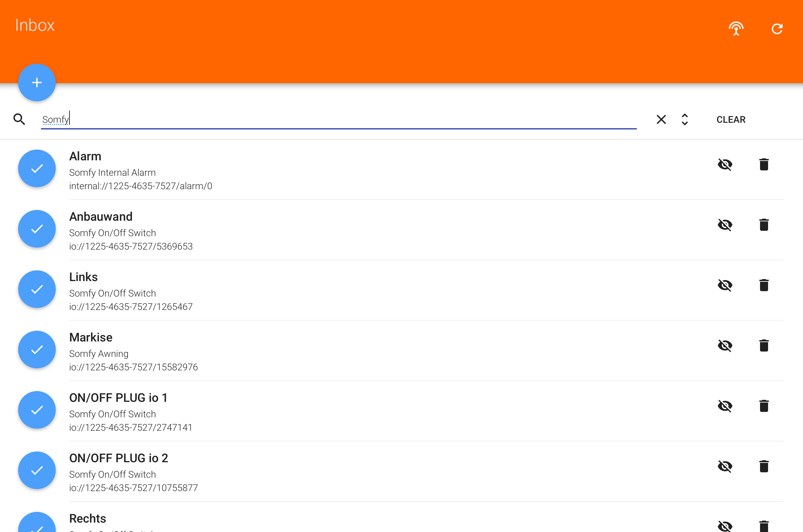Trash the Markise awning entry

[x=764, y=346]
